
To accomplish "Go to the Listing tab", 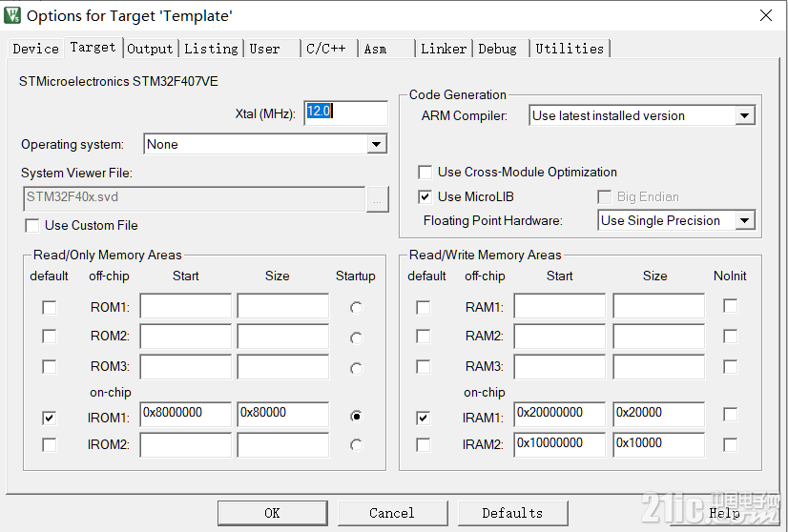I will coord(211,49).
